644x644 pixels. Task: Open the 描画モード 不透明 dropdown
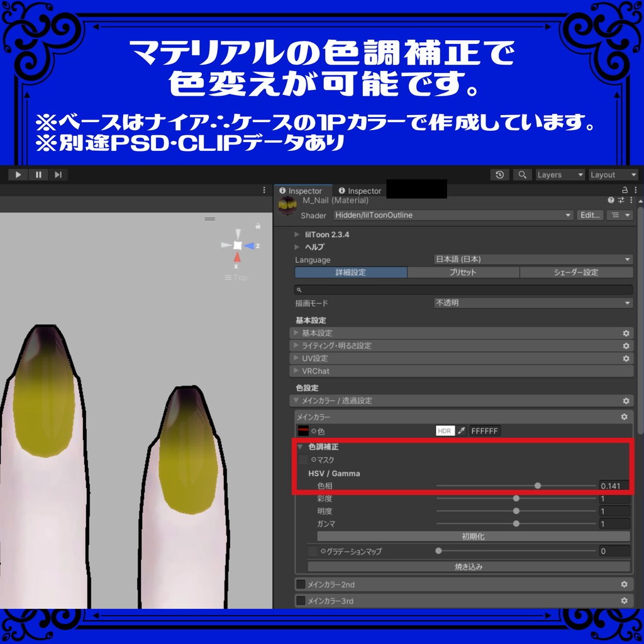click(533, 303)
